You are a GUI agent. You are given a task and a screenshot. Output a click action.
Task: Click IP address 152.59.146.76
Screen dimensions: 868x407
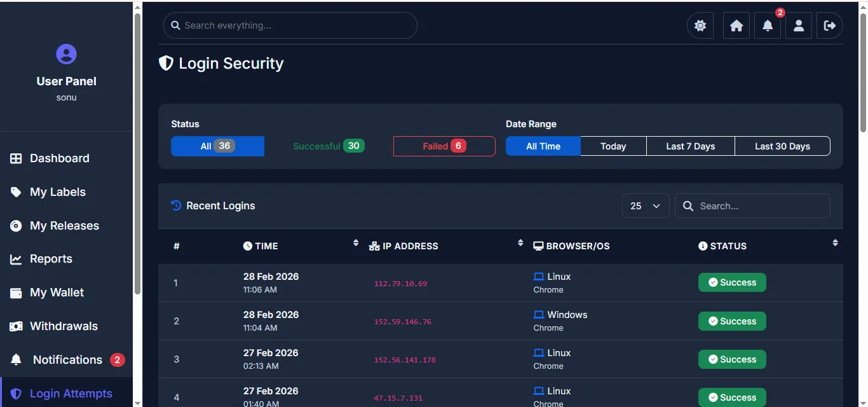[x=402, y=322]
